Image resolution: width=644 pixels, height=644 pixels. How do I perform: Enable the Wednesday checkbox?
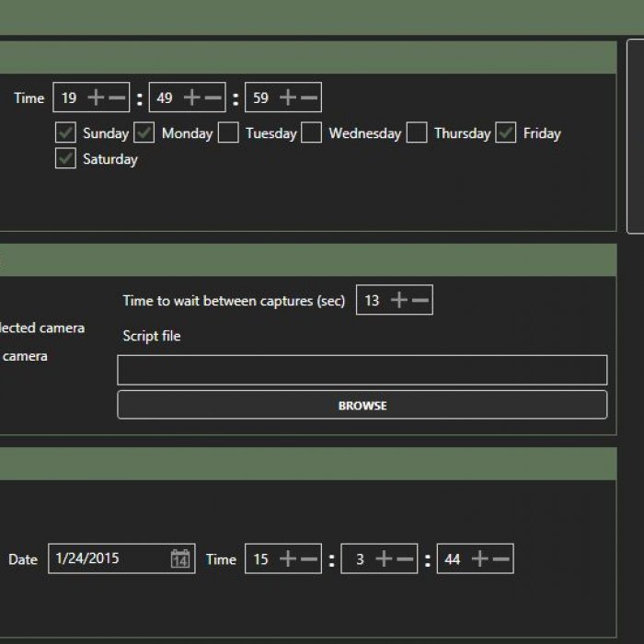pyautogui.click(x=311, y=132)
